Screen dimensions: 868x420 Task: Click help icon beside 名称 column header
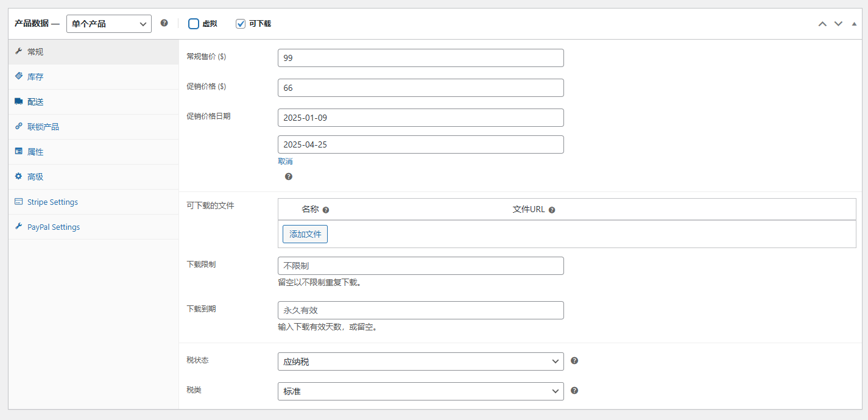tap(326, 210)
